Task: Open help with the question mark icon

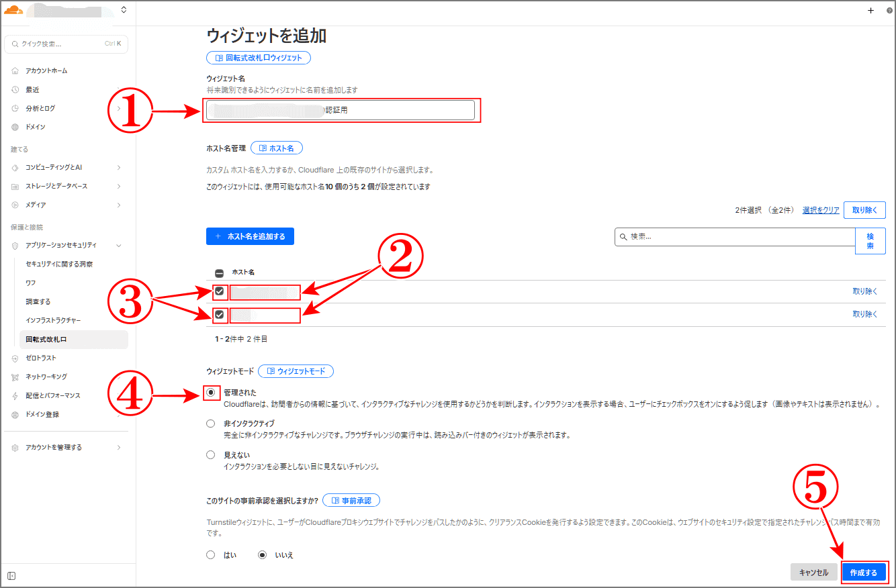Action: coord(889,9)
